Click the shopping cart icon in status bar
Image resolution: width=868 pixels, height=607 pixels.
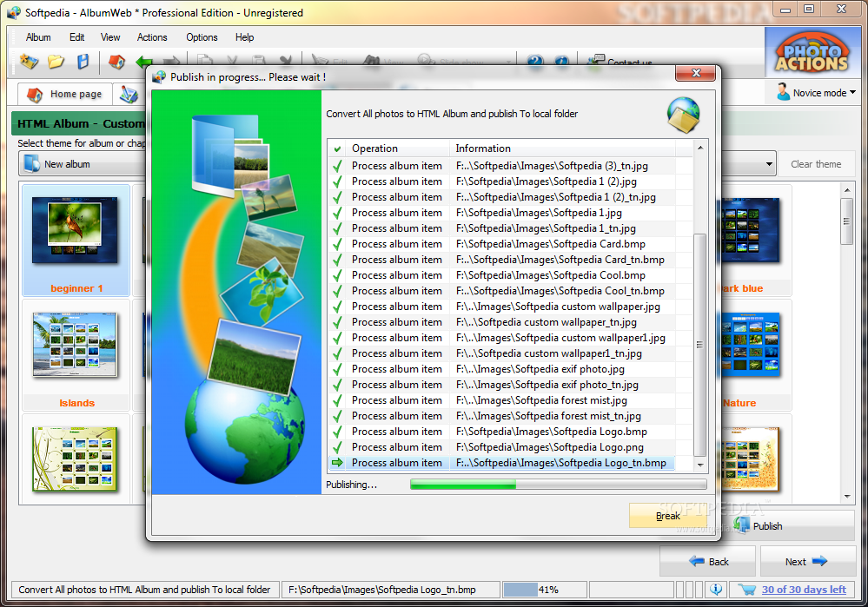pos(746,590)
